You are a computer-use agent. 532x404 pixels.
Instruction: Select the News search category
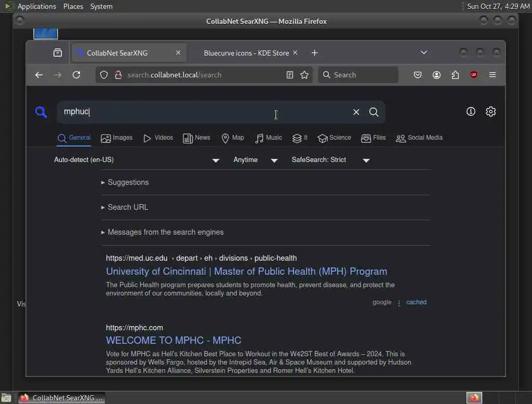coord(196,138)
